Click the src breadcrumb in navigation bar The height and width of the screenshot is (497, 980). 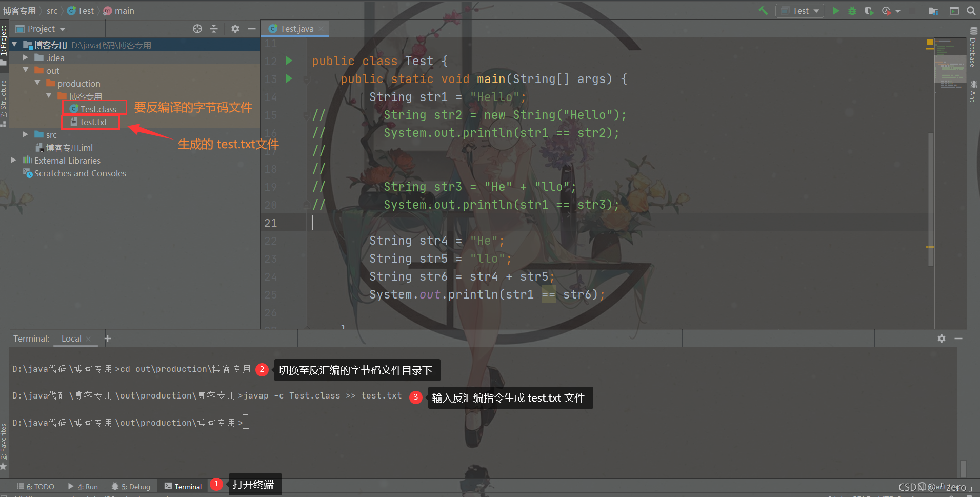[x=52, y=11]
